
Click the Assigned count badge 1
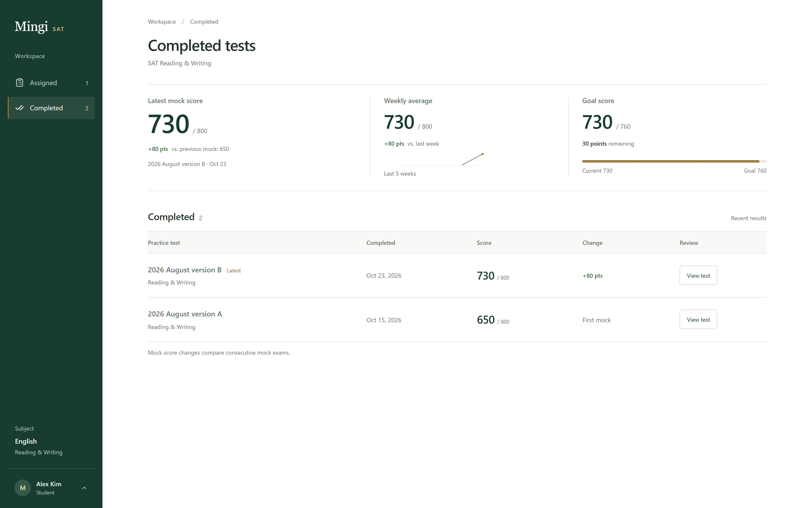pos(87,83)
